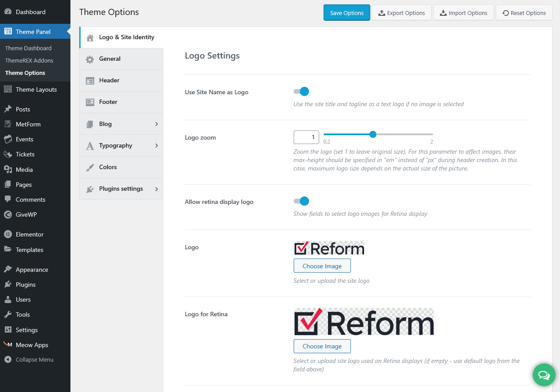This screenshot has height=392, width=560.
Task: Click the Footer tab icon
Action: 90,103
